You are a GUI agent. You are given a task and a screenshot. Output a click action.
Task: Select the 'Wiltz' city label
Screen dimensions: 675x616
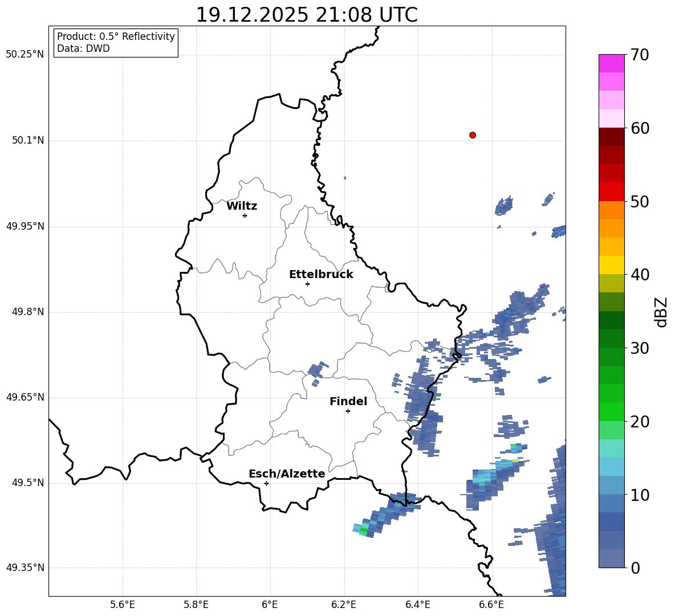(242, 206)
